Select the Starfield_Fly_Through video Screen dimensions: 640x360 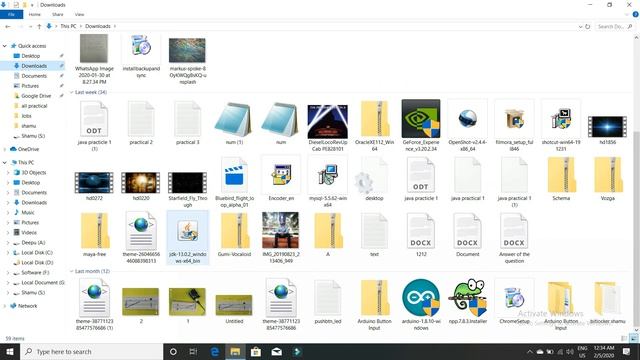coord(187,182)
